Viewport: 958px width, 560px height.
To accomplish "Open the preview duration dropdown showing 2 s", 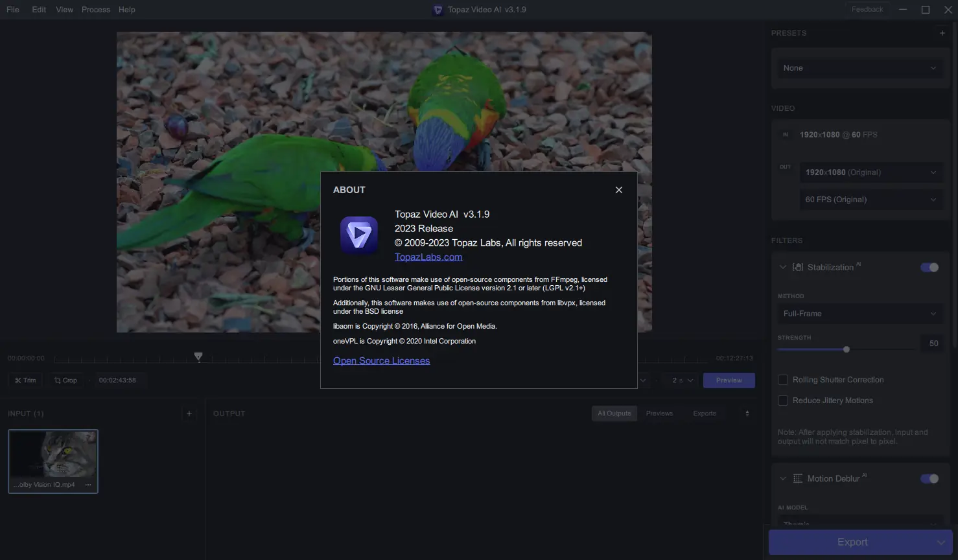I will [682, 380].
